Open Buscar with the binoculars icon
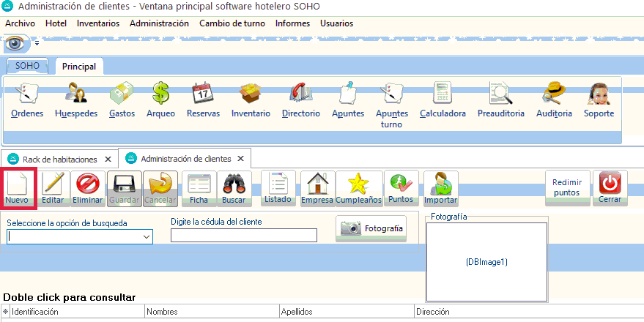This screenshot has width=644, height=322. click(234, 188)
